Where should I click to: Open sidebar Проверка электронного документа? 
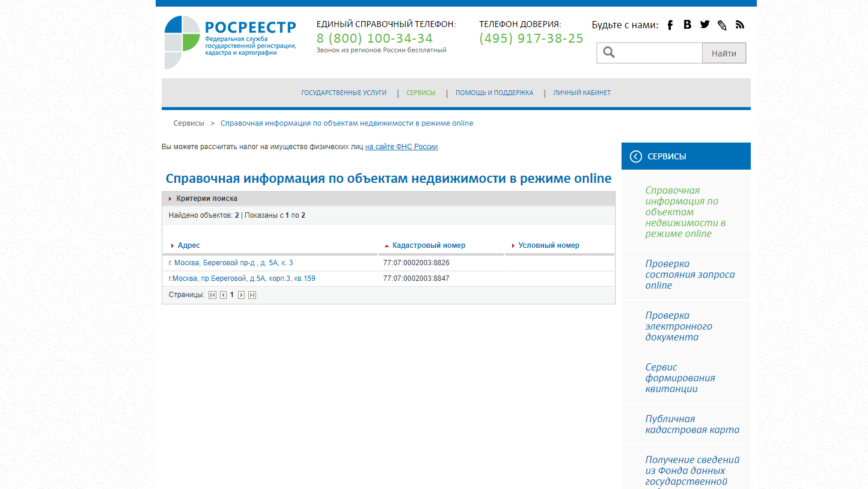point(679,327)
